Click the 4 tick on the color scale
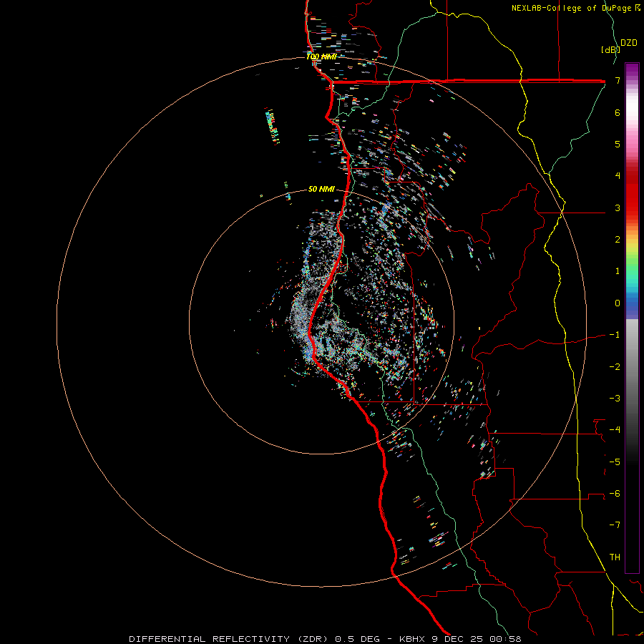 coord(618,176)
